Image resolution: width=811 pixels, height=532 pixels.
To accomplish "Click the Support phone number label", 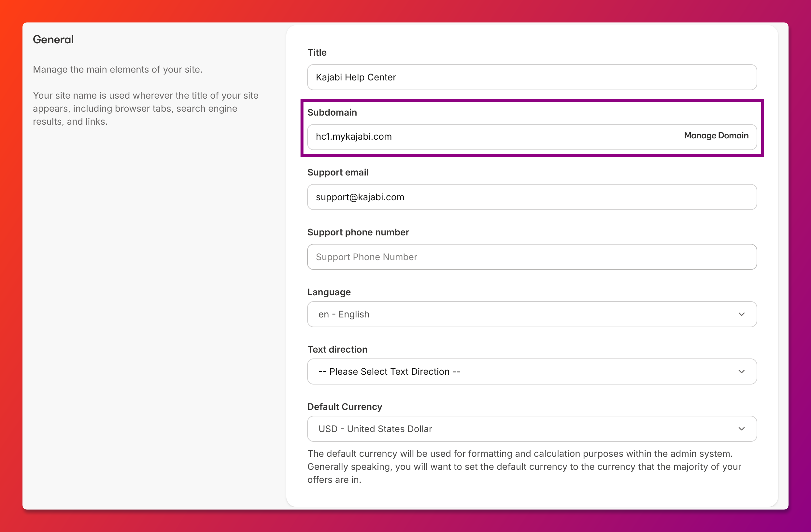I will click(358, 232).
